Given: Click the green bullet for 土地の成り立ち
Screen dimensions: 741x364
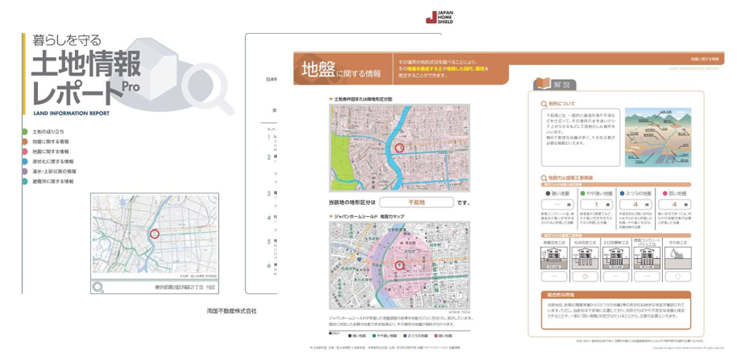Looking at the screenshot, I should click(25, 131).
